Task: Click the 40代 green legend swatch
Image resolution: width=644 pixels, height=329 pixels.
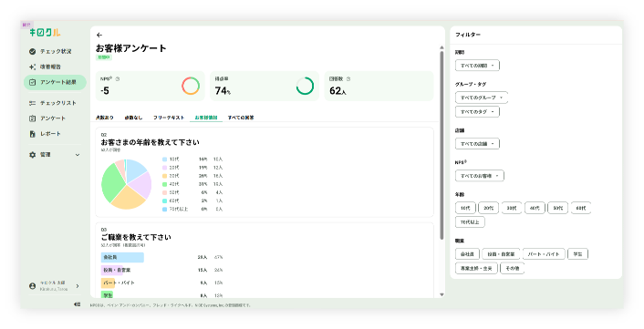Action: 165,184
